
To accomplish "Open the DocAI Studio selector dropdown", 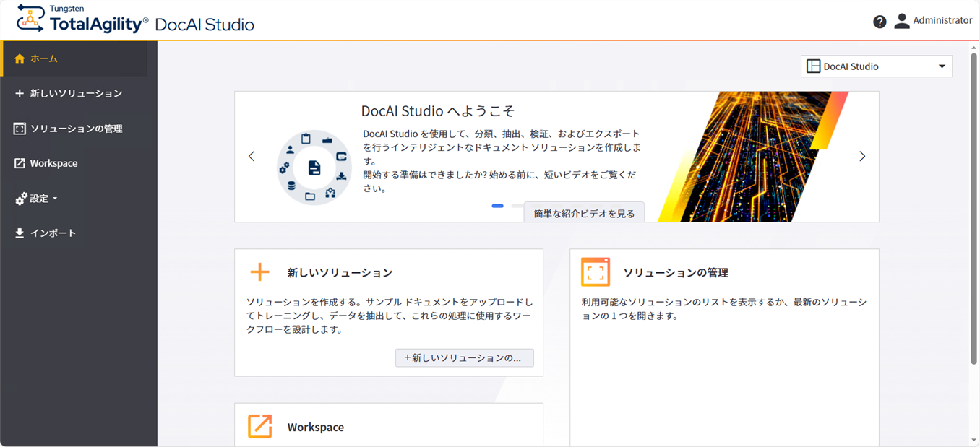I will click(875, 66).
